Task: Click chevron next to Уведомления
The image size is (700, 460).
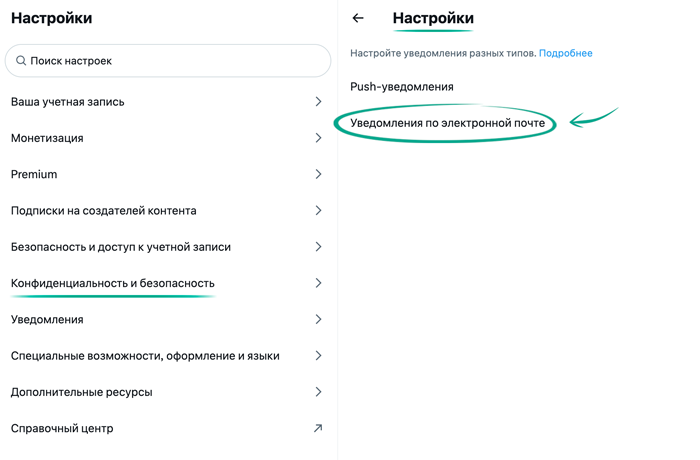Action: (x=318, y=320)
